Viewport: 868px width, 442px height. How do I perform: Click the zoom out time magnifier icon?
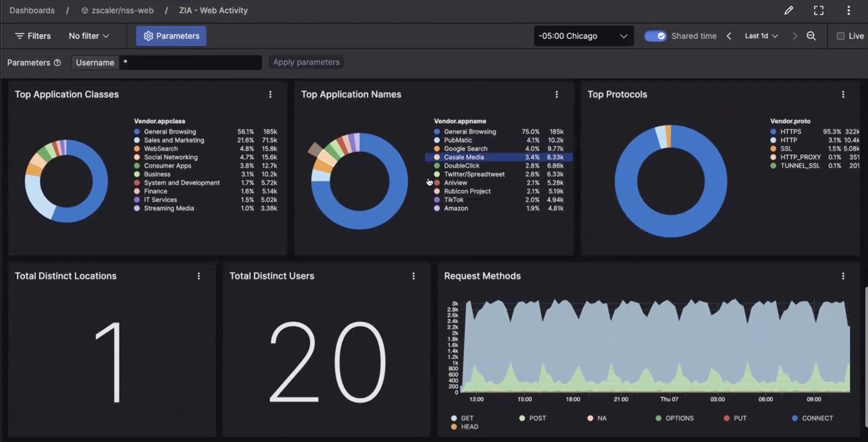tap(811, 36)
